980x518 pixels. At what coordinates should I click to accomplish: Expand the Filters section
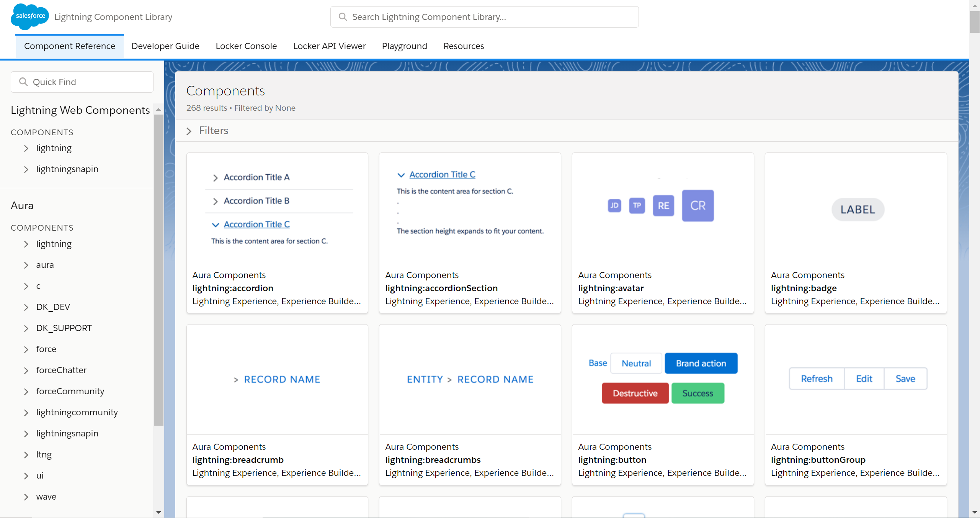(x=189, y=131)
